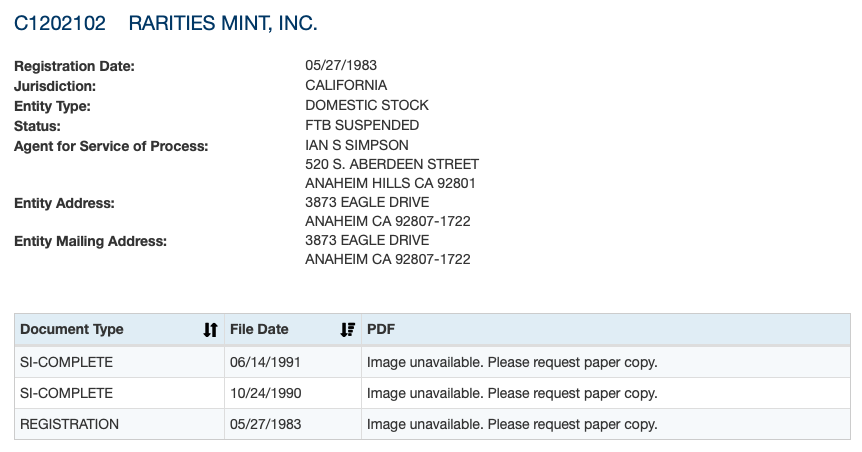Click the image unavailable message for REGISTRATION
862x452 pixels.
[512, 424]
